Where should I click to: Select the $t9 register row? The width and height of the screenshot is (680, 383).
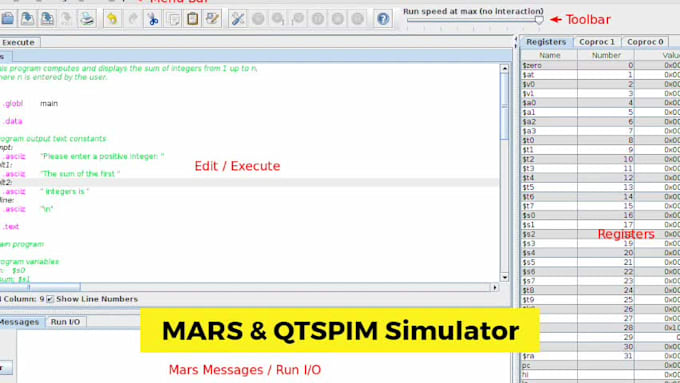point(601,300)
